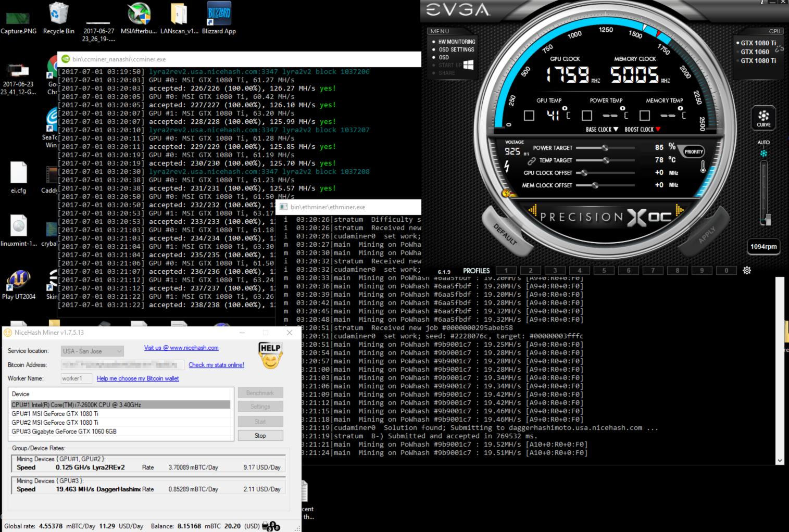
Task: Click the left yellow arrow beside PRECISION logo
Action: (533, 210)
